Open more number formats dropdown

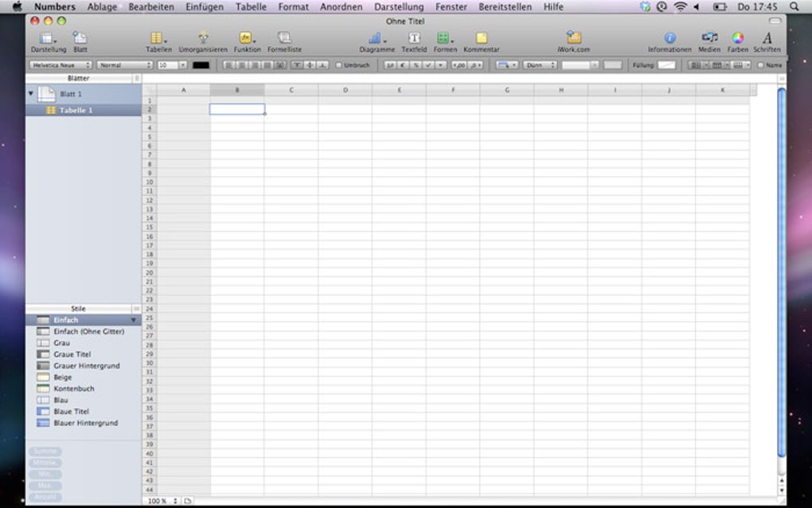click(x=441, y=65)
